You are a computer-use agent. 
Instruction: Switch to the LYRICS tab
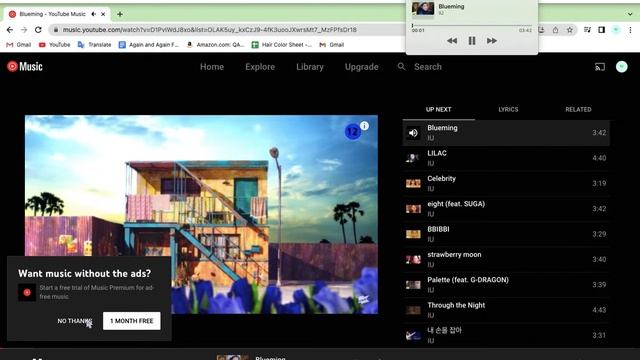click(508, 109)
